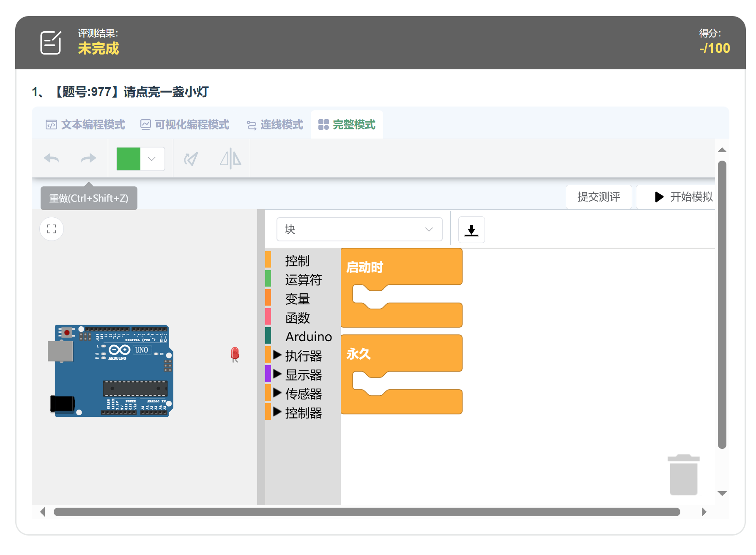The width and height of the screenshot is (756, 555).
Task: Select the red LED component
Action: (235, 354)
